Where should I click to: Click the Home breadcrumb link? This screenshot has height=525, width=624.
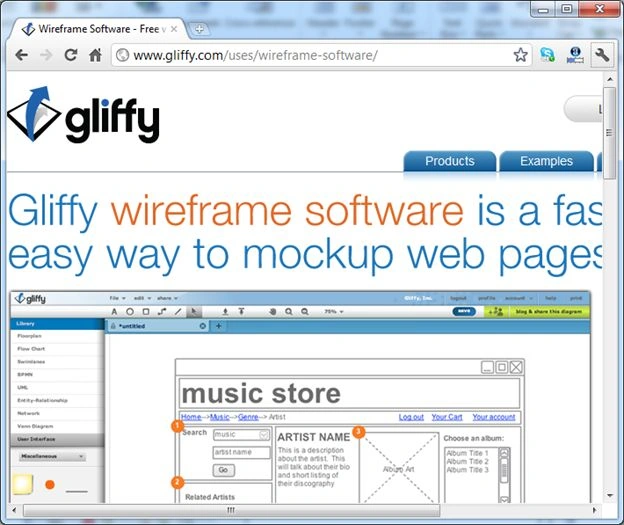pos(191,417)
